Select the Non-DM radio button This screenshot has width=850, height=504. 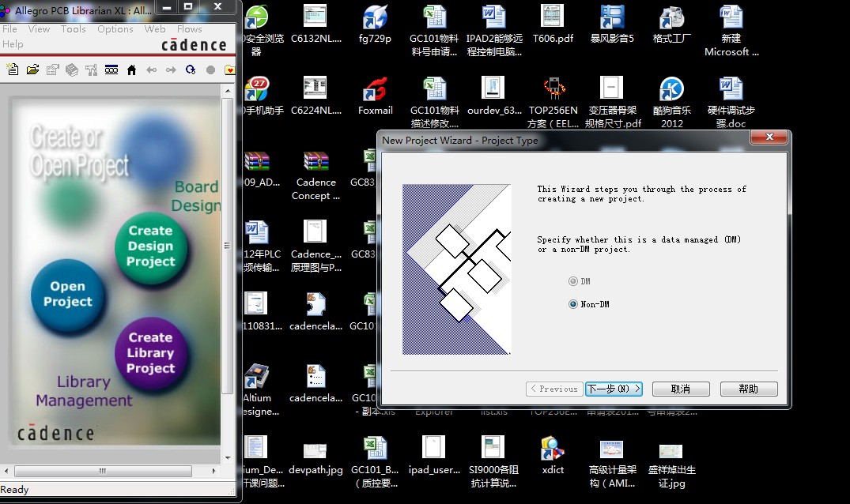point(573,304)
